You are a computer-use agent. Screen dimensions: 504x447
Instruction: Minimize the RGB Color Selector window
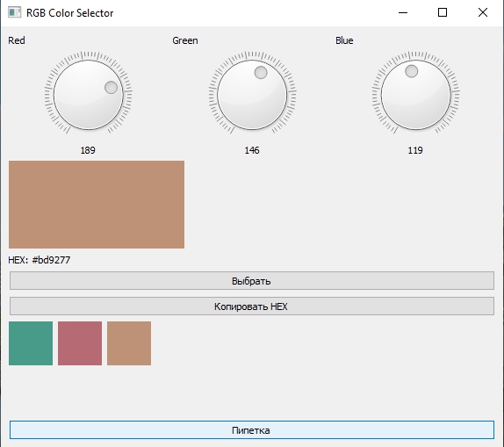coord(403,12)
